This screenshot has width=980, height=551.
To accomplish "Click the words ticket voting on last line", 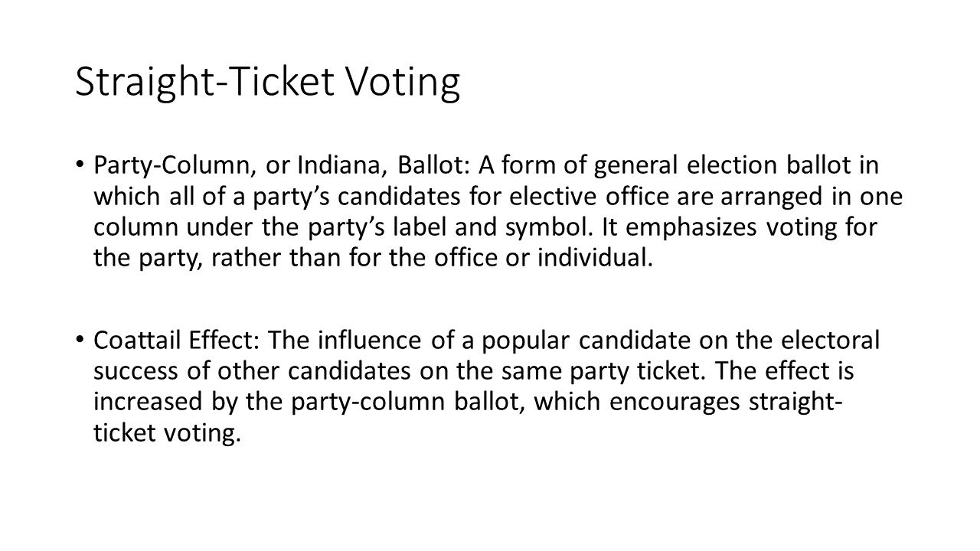I will [167, 434].
